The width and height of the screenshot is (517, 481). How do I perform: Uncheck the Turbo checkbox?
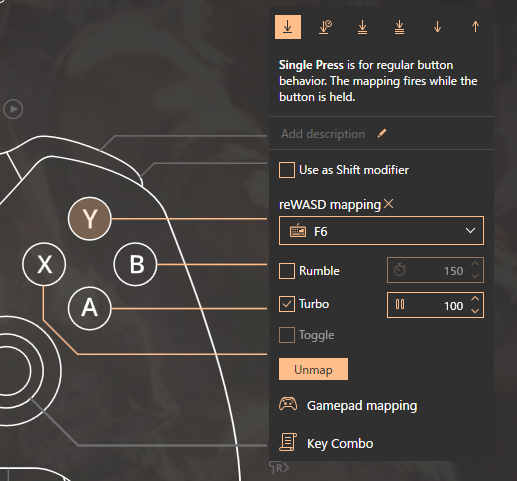287,304
